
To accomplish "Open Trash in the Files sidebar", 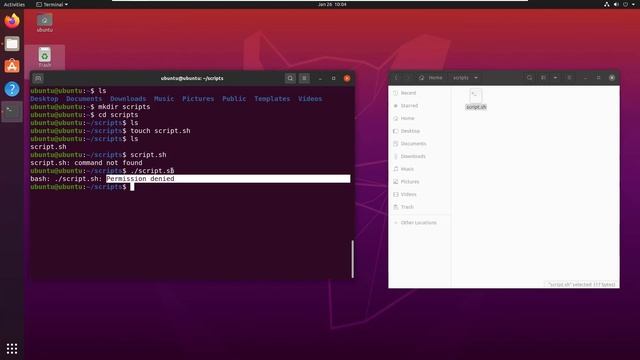I will (x=420, y=207).
